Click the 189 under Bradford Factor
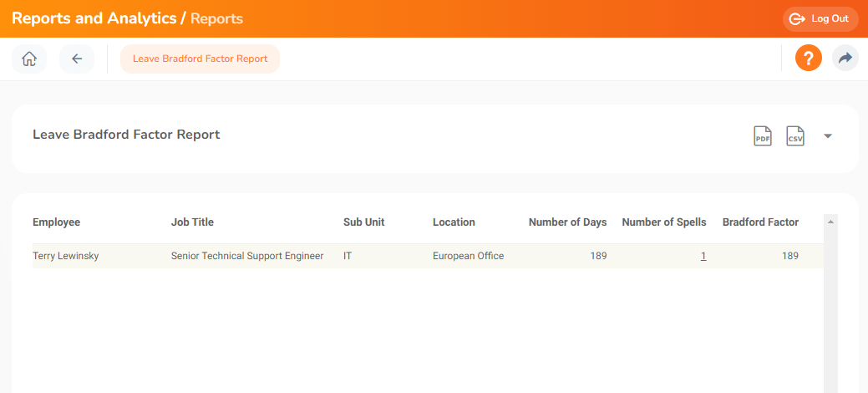 pyautogui.click(x=790, y=256)
